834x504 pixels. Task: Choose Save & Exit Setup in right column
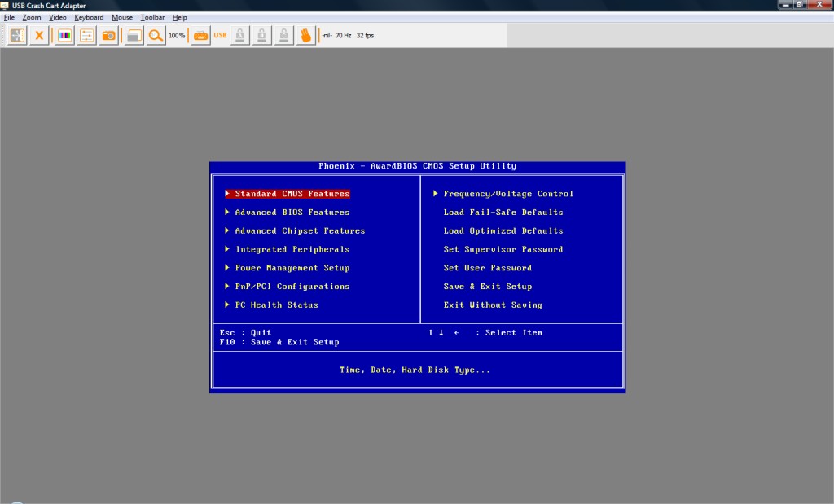487,287
